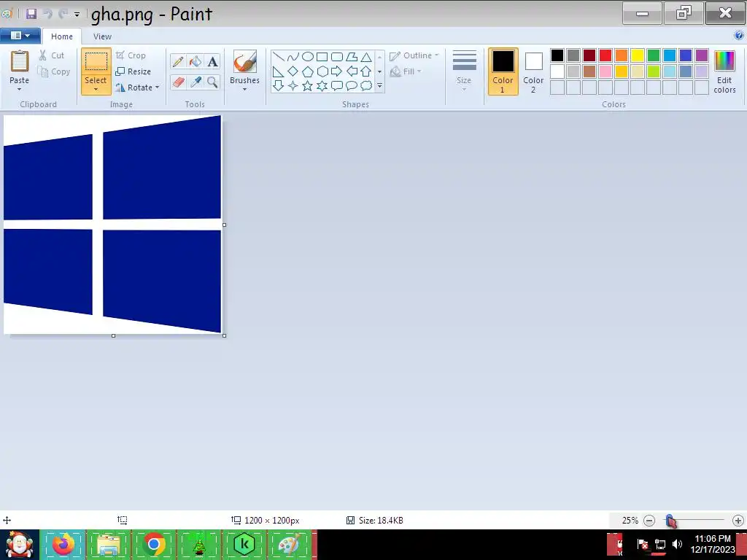
Task: Choose the Left arrow shape
Action: [x=352, y=71]
